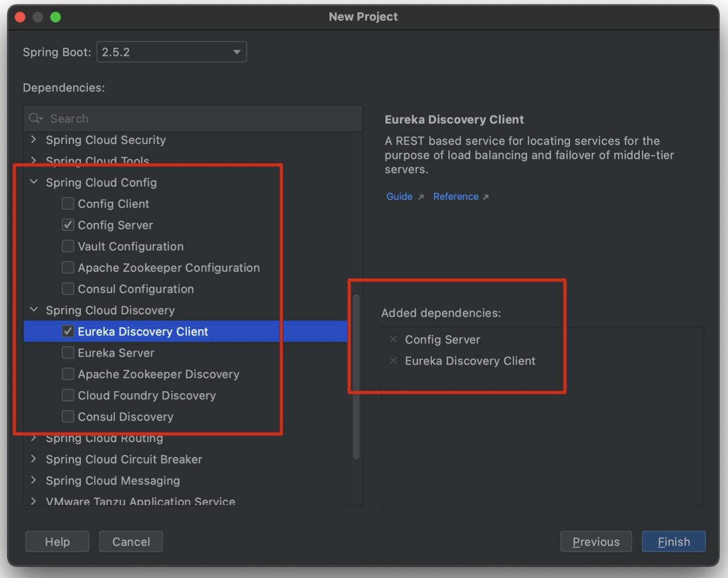Uncheck the Config Server checkbox
The height and width of the screenshot is (578, 728).
click(x=68, y=225)
